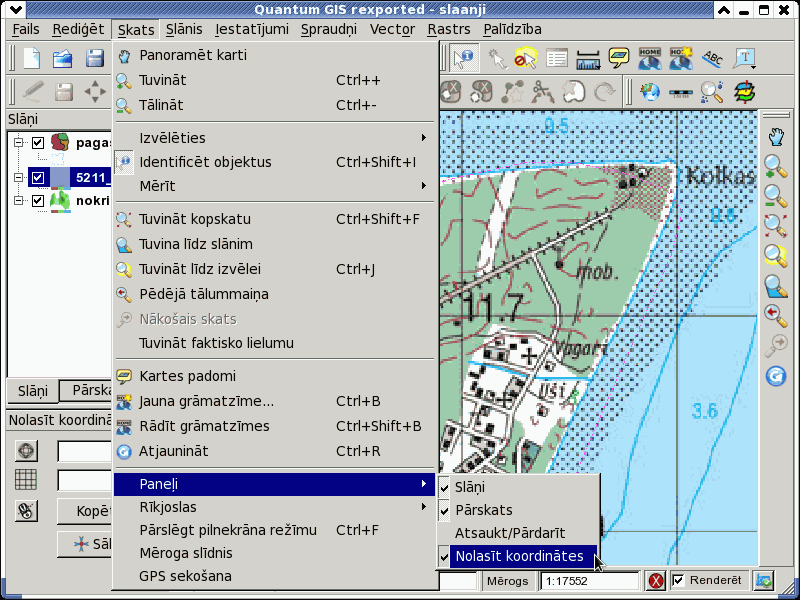Click the Mērogs scale input field

click(589, 581)
